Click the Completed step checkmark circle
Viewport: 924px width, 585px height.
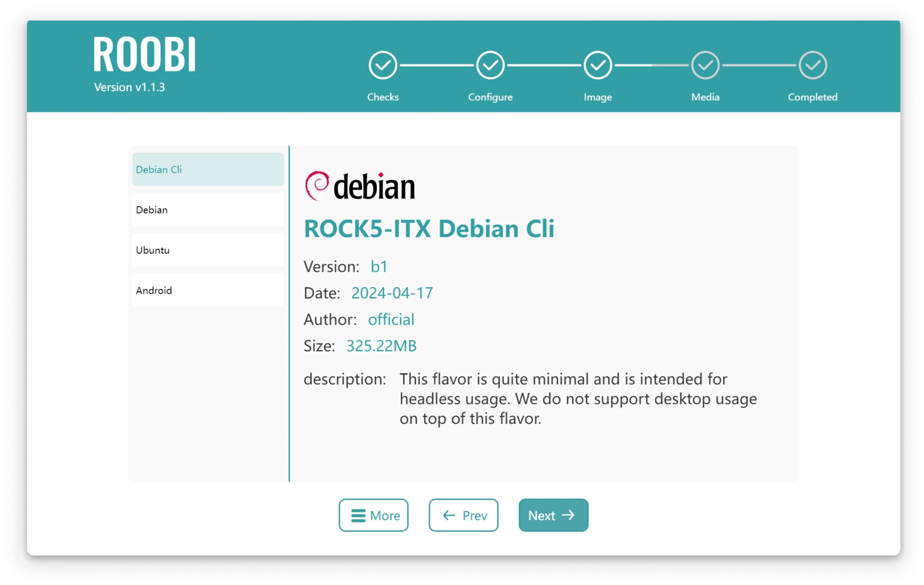(812, 65)
